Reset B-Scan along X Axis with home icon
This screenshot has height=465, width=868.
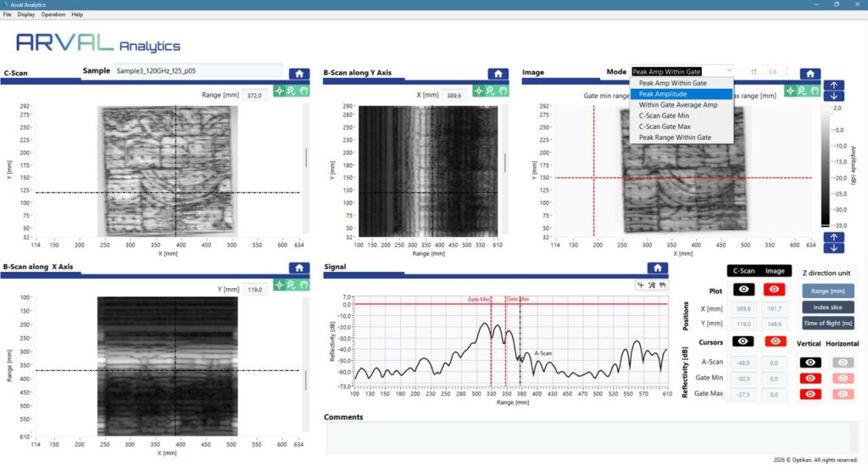click(x=299, y=268)
